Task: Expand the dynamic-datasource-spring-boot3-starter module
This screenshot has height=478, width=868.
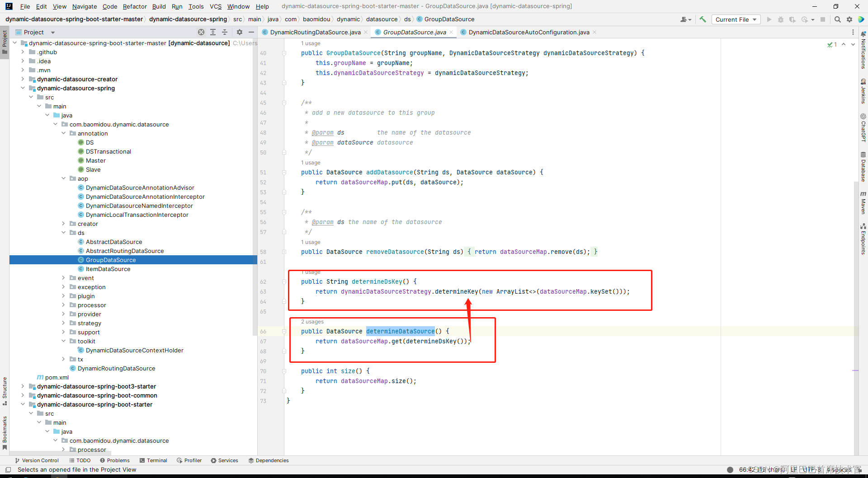Action: tap(23, 386)
